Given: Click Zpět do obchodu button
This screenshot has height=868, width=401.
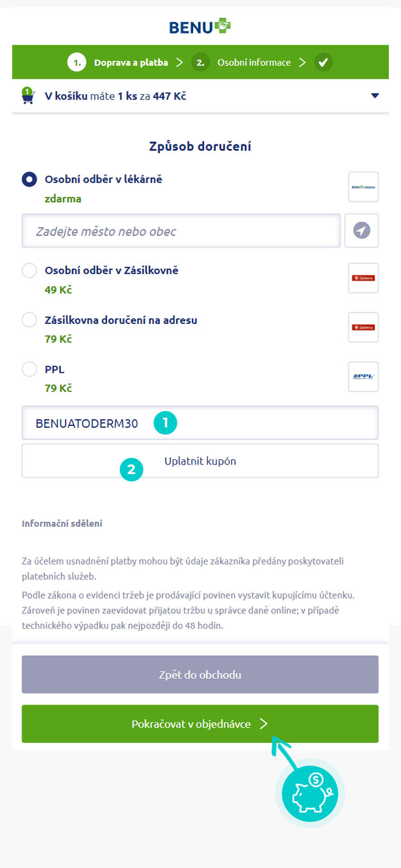Looking at the screenshot, I should pyautogui.click(x=200, y=674).
